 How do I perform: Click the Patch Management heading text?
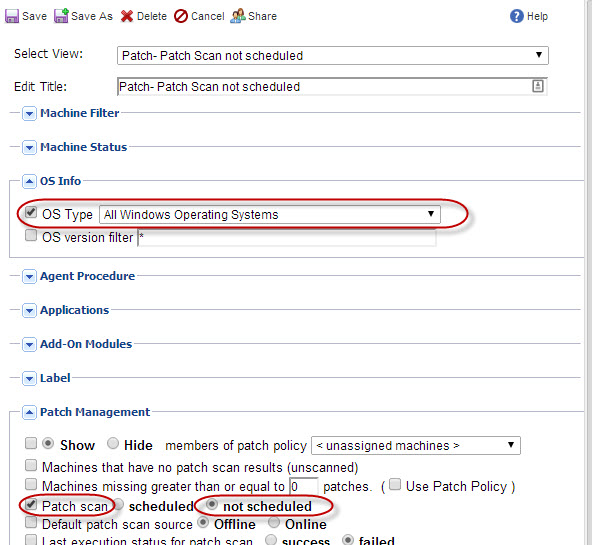pyautogui.click(x=95, y=412)
